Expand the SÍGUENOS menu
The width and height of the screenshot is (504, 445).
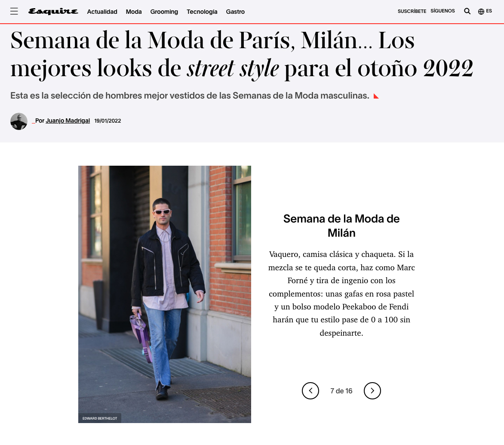(443, 11)
